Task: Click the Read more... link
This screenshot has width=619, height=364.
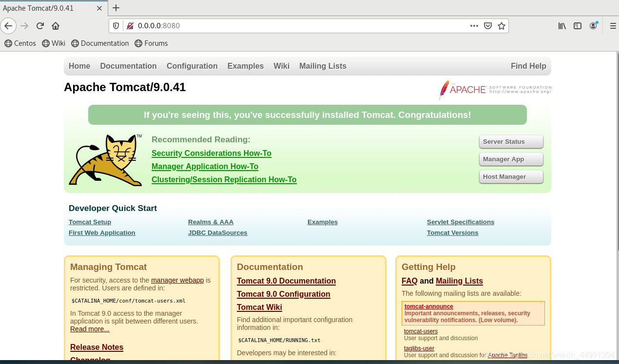Action: (90, 329)
